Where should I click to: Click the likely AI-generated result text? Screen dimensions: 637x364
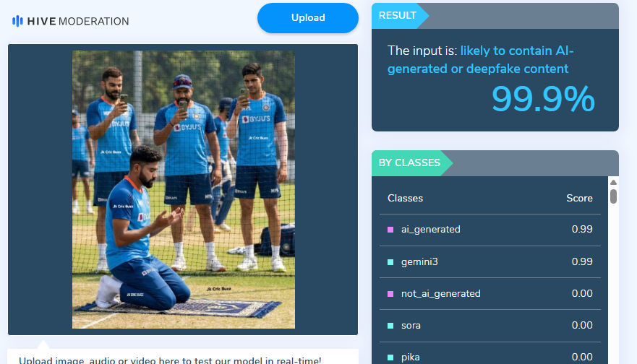(x=480, y=60)
